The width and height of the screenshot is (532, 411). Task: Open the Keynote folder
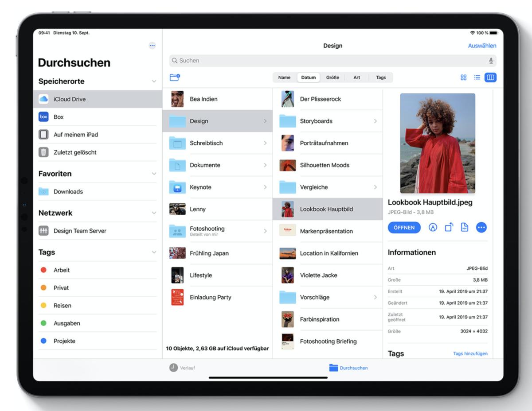tap(218, 187)
